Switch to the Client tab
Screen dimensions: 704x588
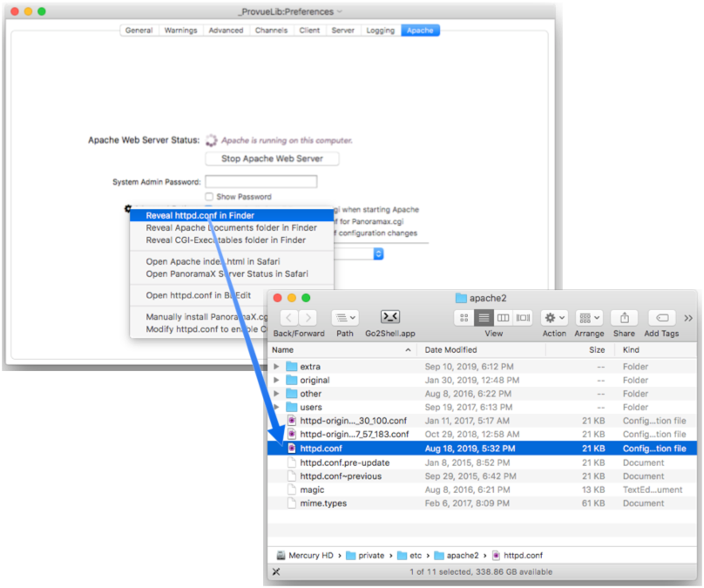(309, 30)
